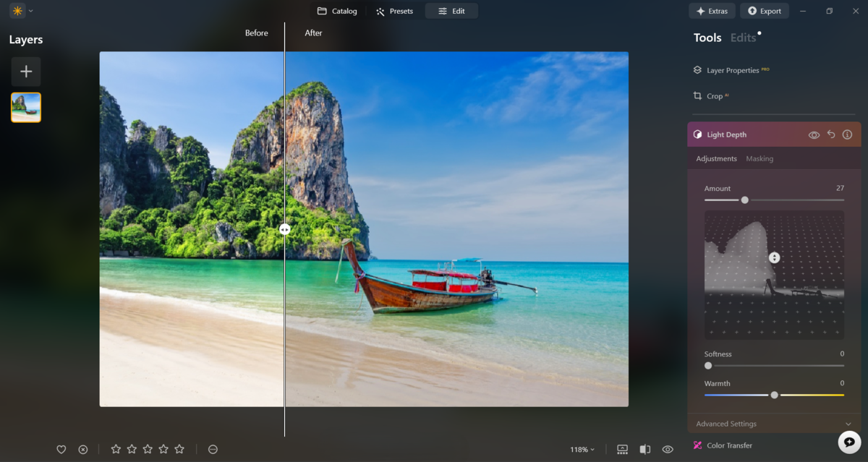Add a new layer with plus button
The width and height of the screenshot is (868, 462).
pos(26,72)
